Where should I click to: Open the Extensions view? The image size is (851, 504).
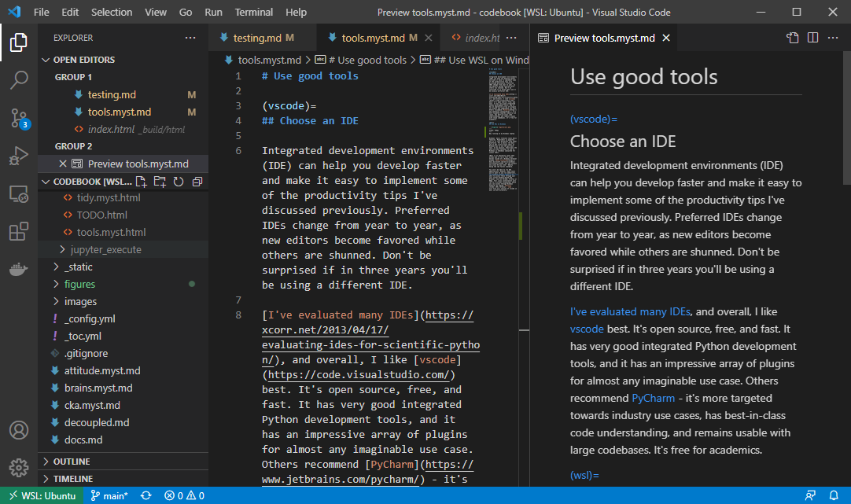(18, 231)
